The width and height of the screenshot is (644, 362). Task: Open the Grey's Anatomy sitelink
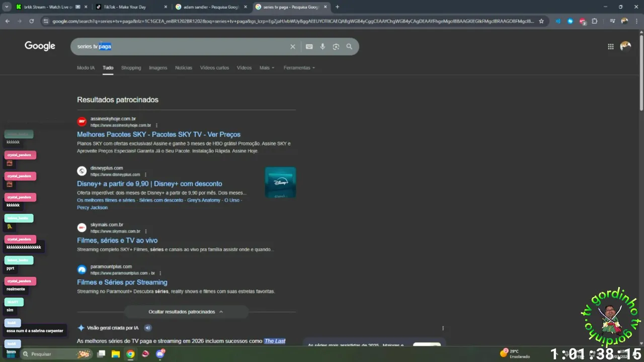click(204, 200)
